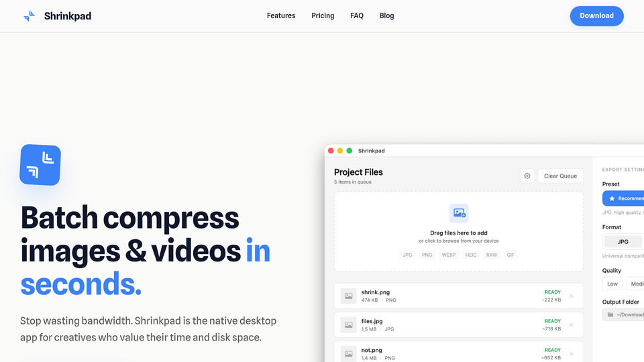
Task: Open the FAQ nav link
Action: click(357, 15)
